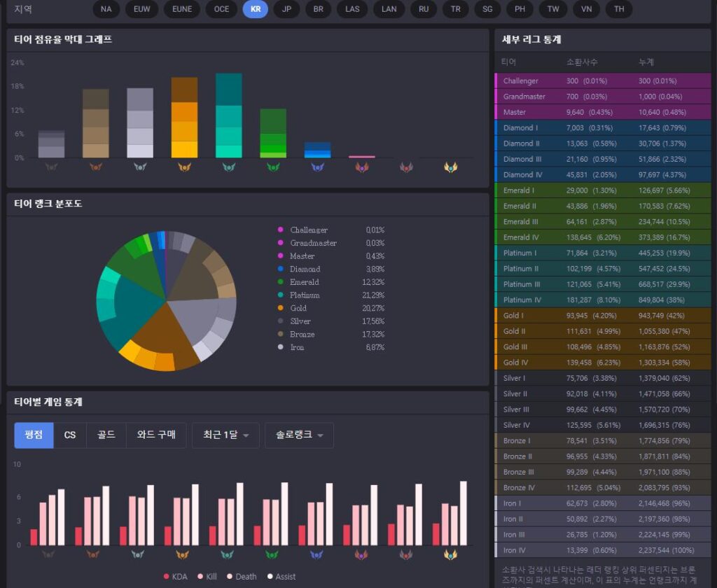
Task: Select the EUW region button
Action: pos(141,9)
